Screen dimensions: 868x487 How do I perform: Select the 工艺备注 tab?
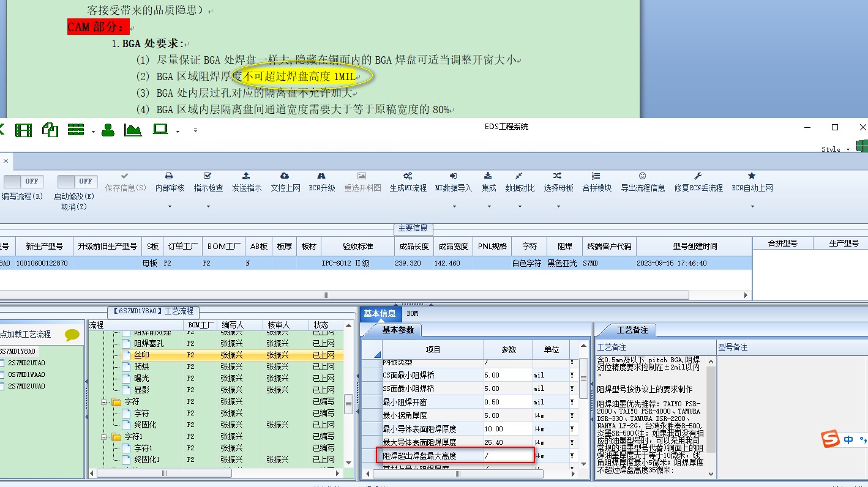coord(632,330)
